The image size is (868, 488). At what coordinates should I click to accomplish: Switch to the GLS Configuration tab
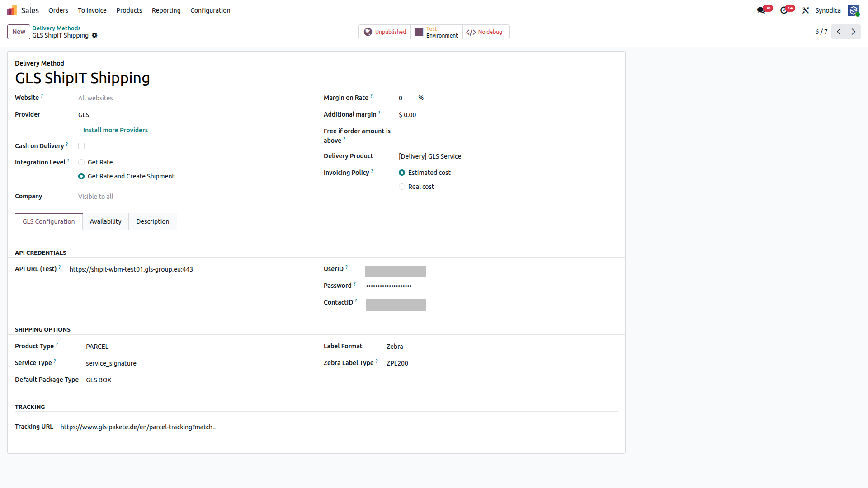pos(49,221)
